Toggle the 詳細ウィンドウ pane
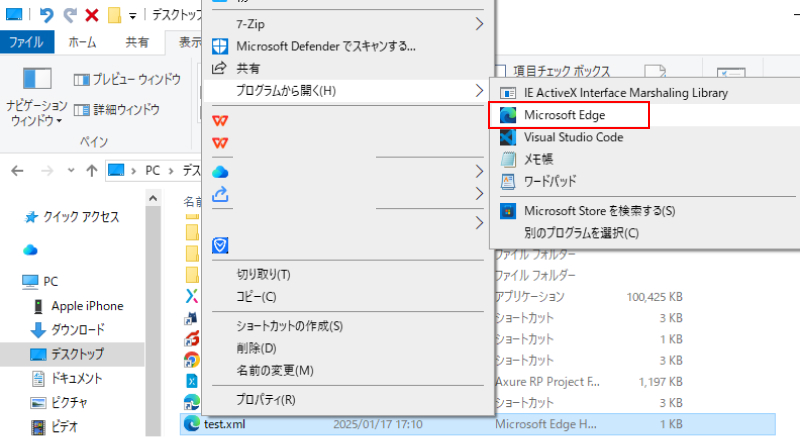 point(117,110)
